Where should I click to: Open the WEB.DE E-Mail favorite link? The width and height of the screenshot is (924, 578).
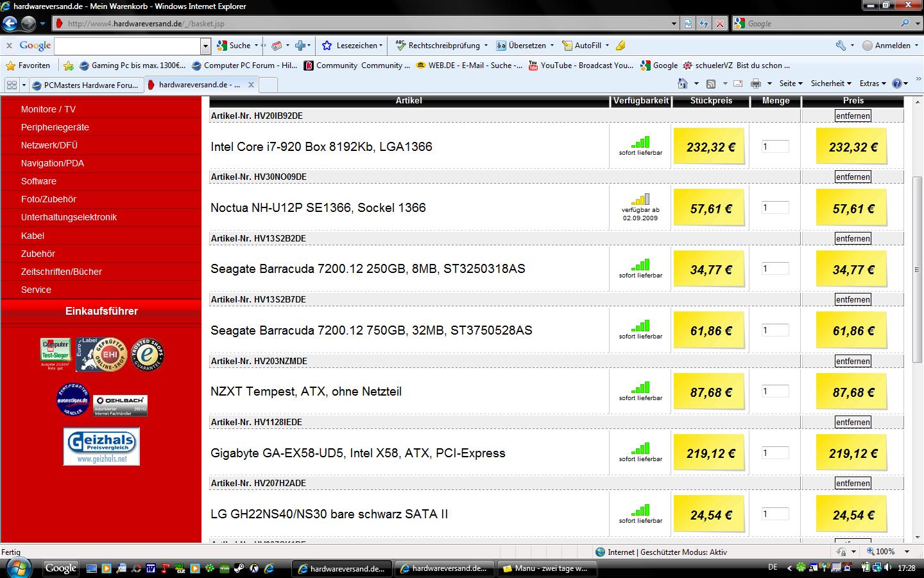[469, 66]
